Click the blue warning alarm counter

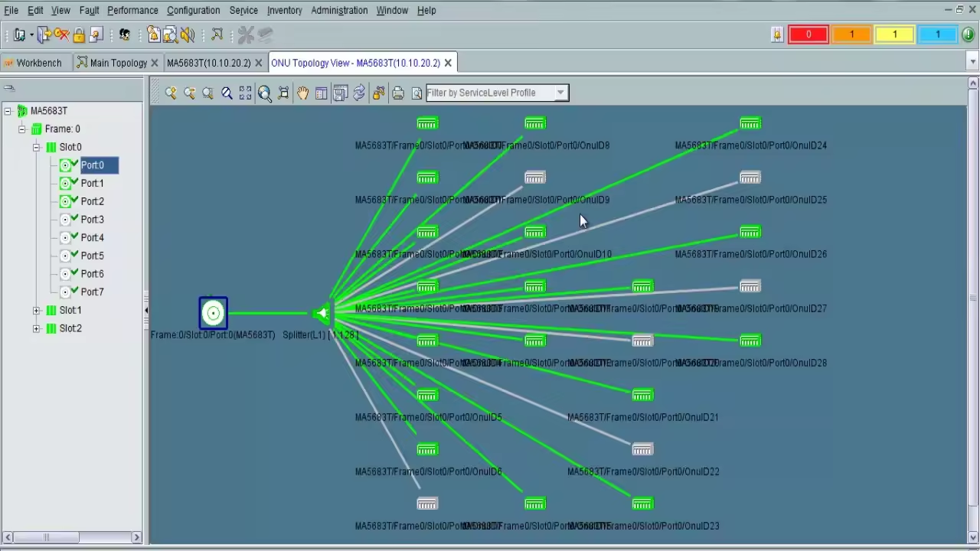coord(938,34)
